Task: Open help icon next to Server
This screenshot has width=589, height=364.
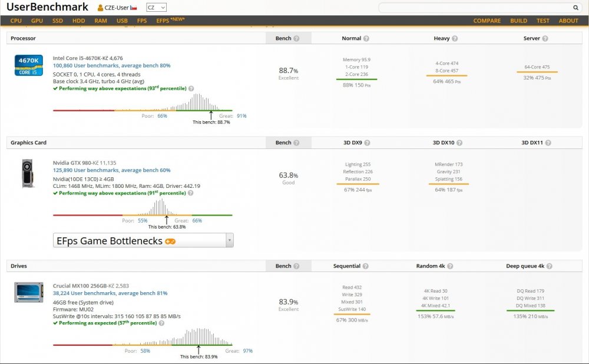Action: (545, 38)
